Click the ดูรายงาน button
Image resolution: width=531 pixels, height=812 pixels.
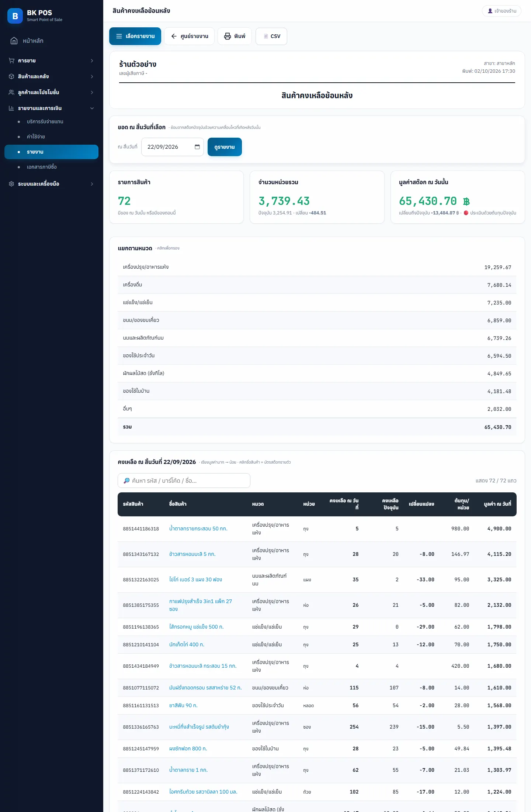pyautogui.click(x=225, y=147)
